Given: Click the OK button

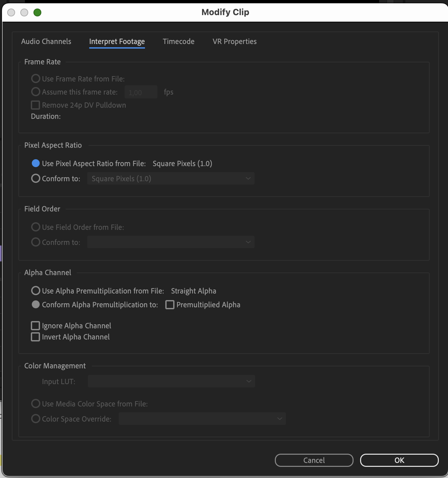Looking at the screenshot, I should (399, 460).
